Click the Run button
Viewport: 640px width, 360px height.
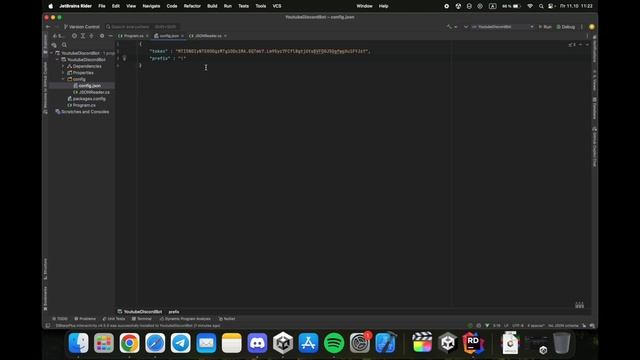coord(545,27)
